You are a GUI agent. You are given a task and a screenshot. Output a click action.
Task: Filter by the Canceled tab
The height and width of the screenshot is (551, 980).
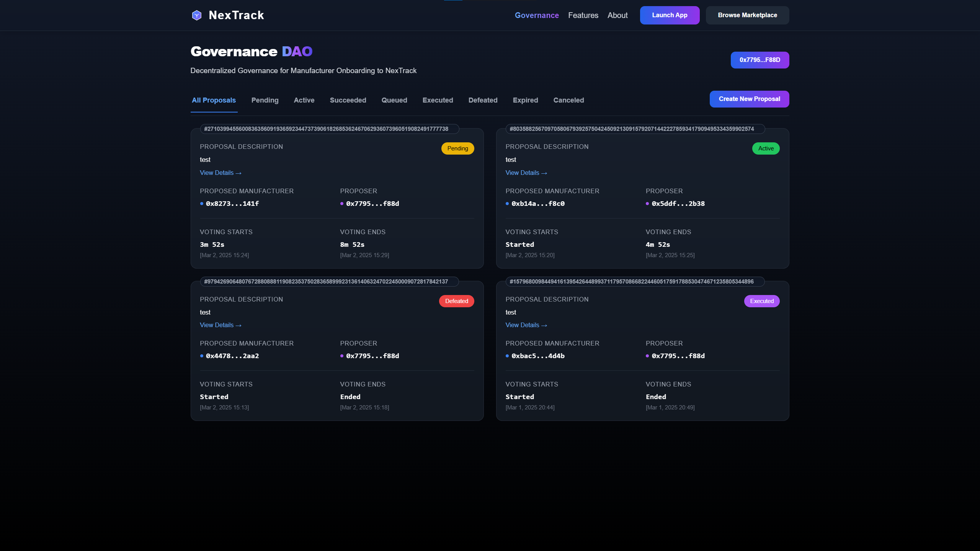(568, 100)
